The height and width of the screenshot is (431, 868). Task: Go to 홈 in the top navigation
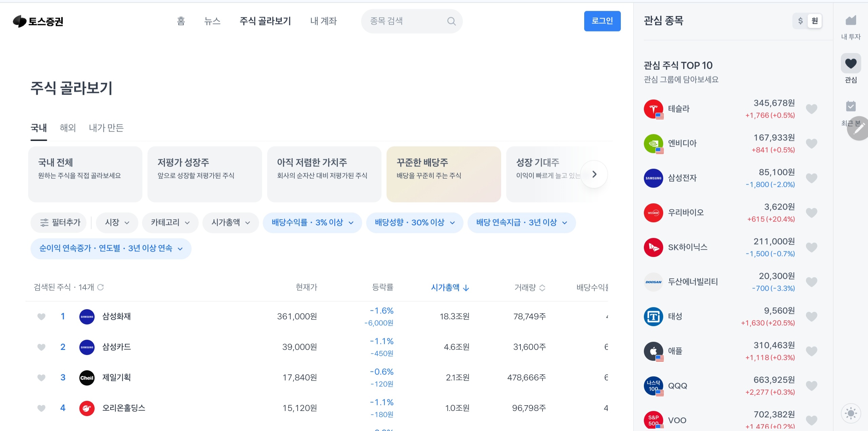181,21
